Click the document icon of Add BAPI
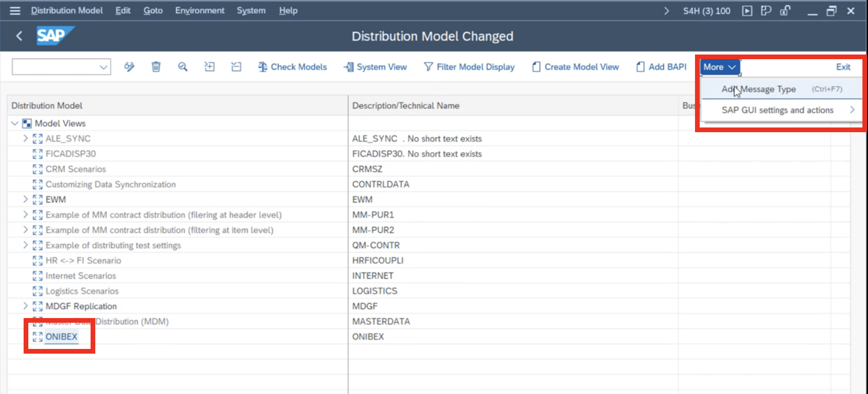Viewport: 868px width, 394px height. tap(640, 67)
